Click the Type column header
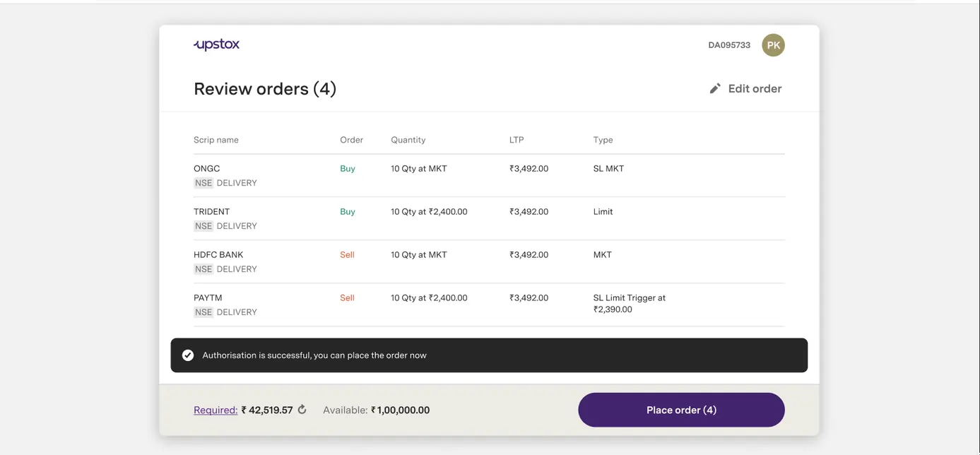The height and width of the screenshot is (455, 980). point(603,140)
